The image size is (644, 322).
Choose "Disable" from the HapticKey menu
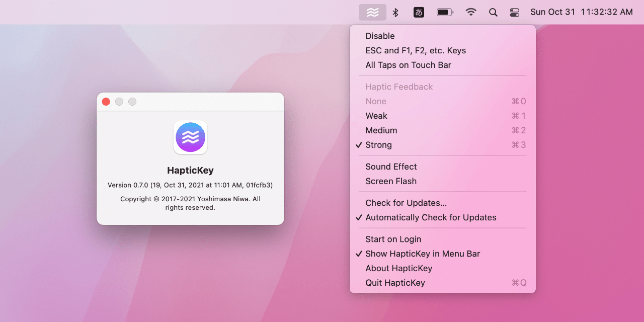coord(380,36)
